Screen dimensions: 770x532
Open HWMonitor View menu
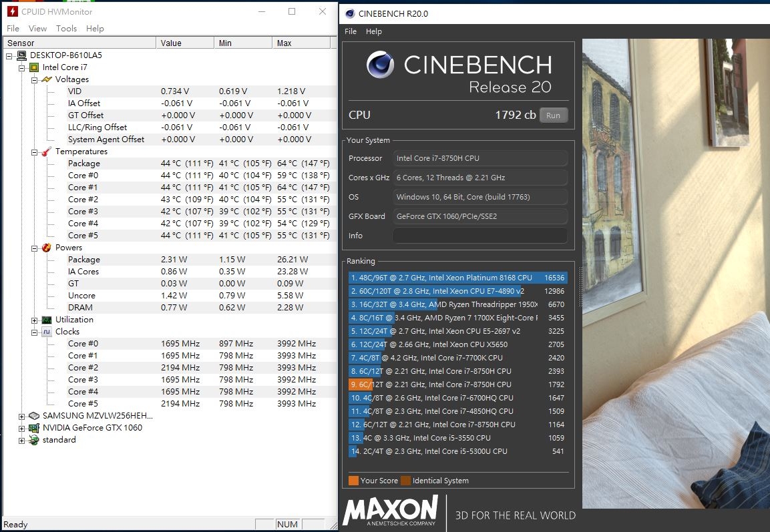tap(37, 29)
